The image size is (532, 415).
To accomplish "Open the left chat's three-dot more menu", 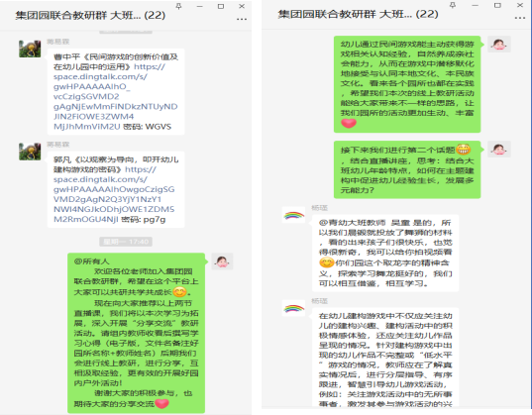I will point(242,19).
